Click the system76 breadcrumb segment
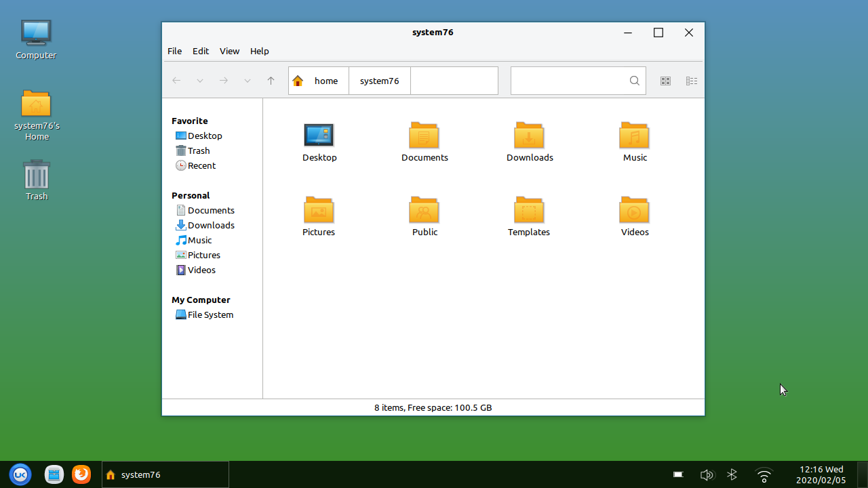Image resolution: width=868 pixels, height=488 pixels. [379, 81]
